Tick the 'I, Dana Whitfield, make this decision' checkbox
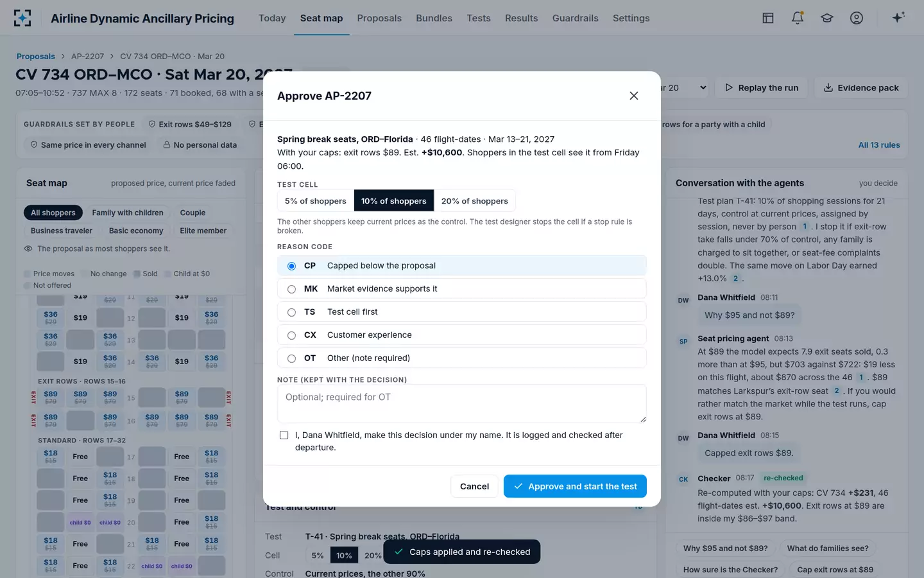Viewport: 924px width, 578px height. click(284, 435)
